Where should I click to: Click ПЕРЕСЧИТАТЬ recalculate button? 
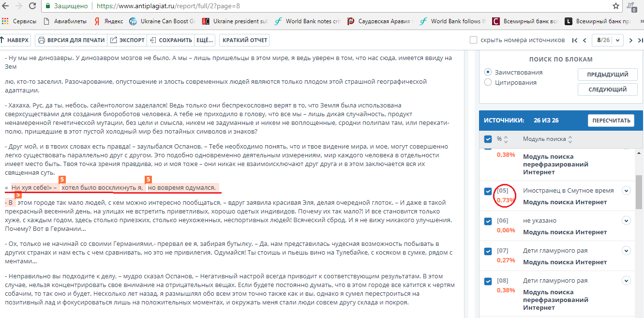[x=611, y=121]
